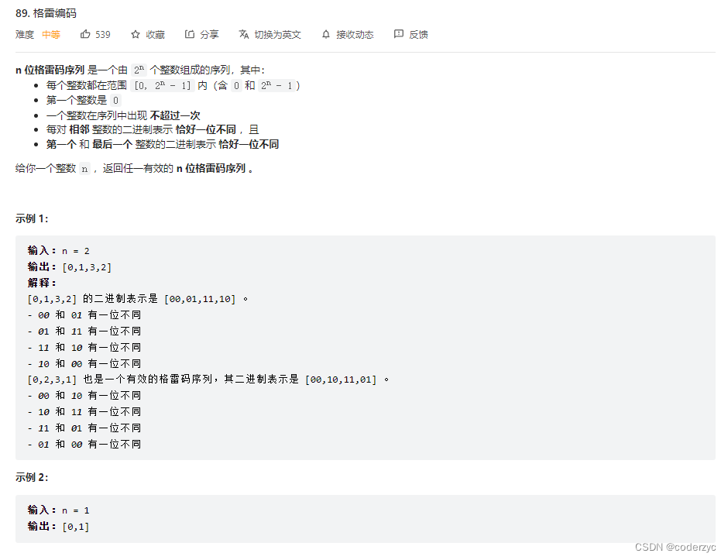The width and height of the screenshot is (728, 560).
Task: Bookmark the problem via the 收藏 star icon
Action: tap(153, 34)
